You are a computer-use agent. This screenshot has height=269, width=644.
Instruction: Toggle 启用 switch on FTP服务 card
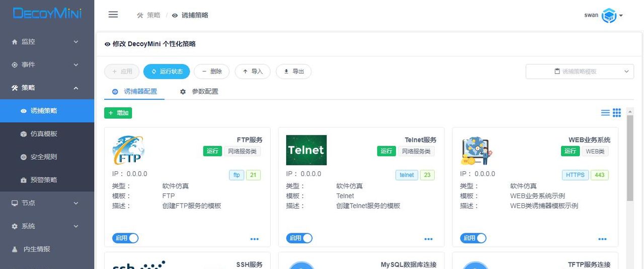pos(125,238)
